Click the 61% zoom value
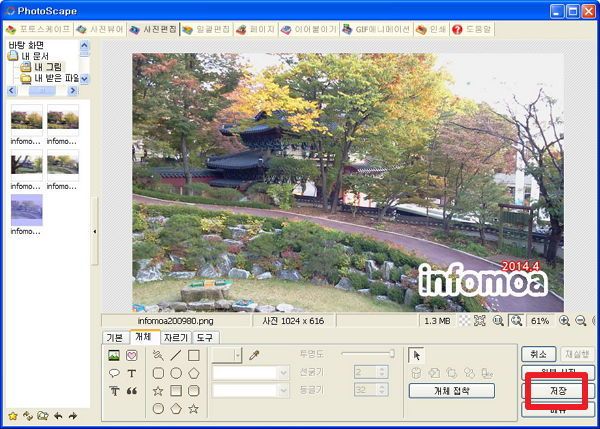The image size is (600, 429). pyautogui.click(x=540, y=321)
